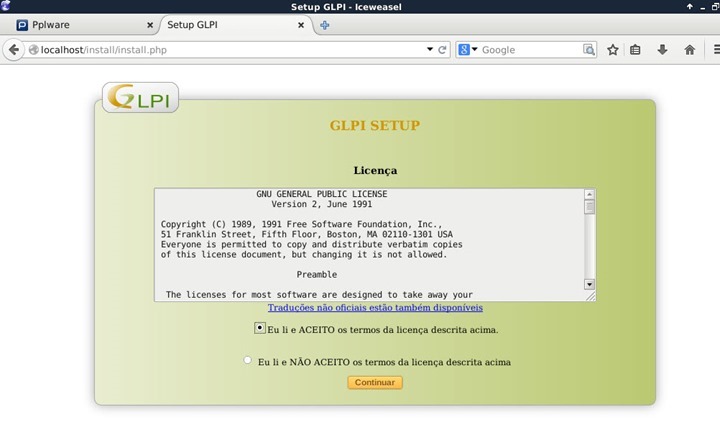
Task: Click the 'GLPI SETUP' title
Action: 375,125
